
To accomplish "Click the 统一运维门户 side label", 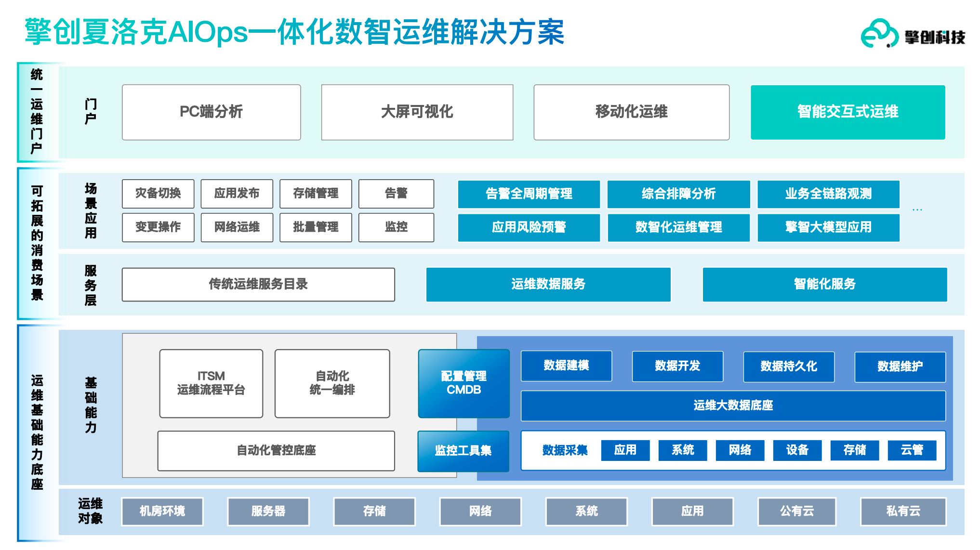I will coord(37,112).
